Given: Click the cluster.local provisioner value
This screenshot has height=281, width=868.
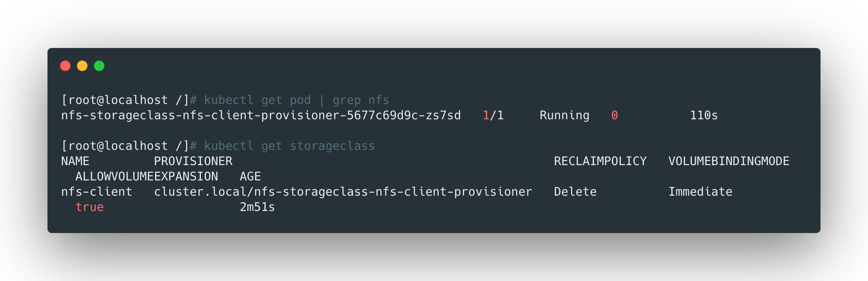Looking at the screenshot, I should click(343, 192).
